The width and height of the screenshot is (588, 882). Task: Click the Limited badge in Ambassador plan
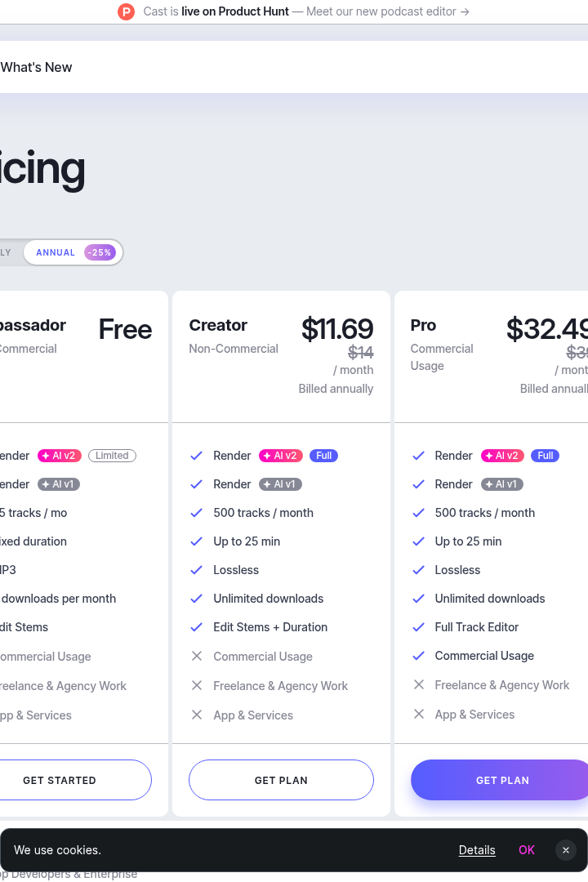112,456
